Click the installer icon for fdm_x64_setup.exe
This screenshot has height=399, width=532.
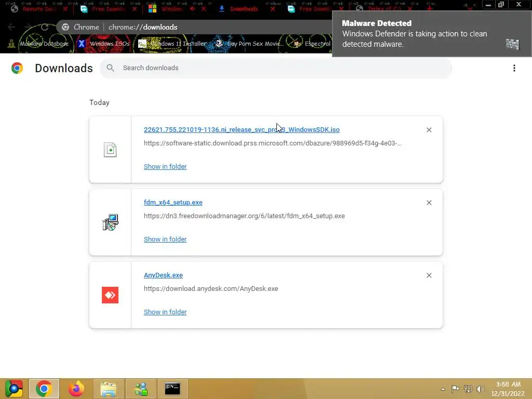110,222
